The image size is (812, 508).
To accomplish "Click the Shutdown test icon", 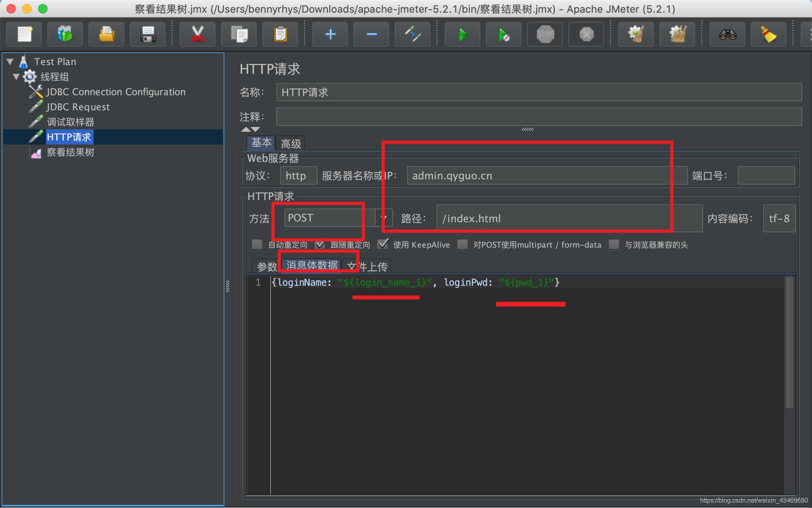I will coord(586,34).
